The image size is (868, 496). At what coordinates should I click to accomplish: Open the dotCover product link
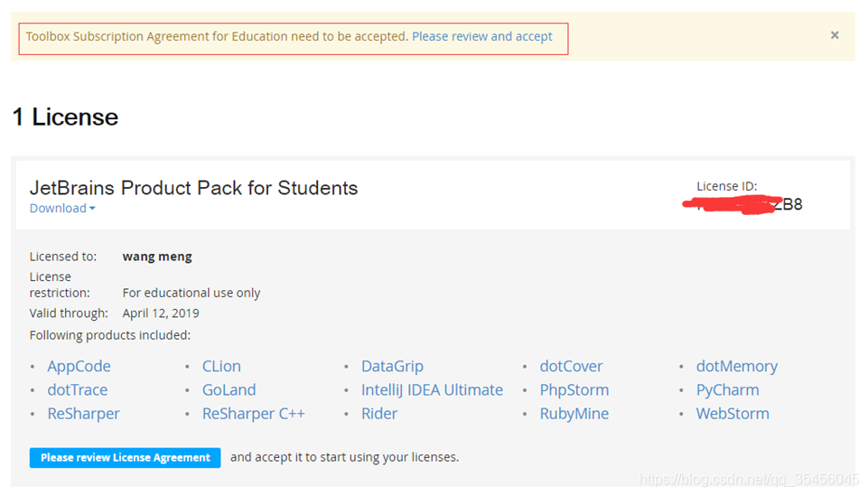coord(571,366)
